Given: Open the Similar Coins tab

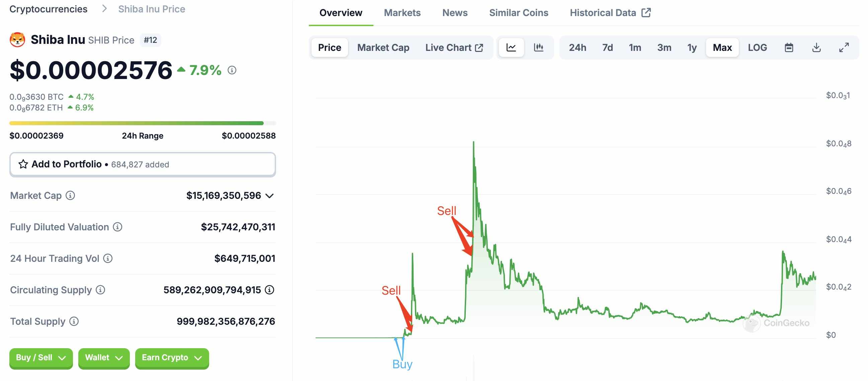Looking at the screenshot, I should [518, 13].
